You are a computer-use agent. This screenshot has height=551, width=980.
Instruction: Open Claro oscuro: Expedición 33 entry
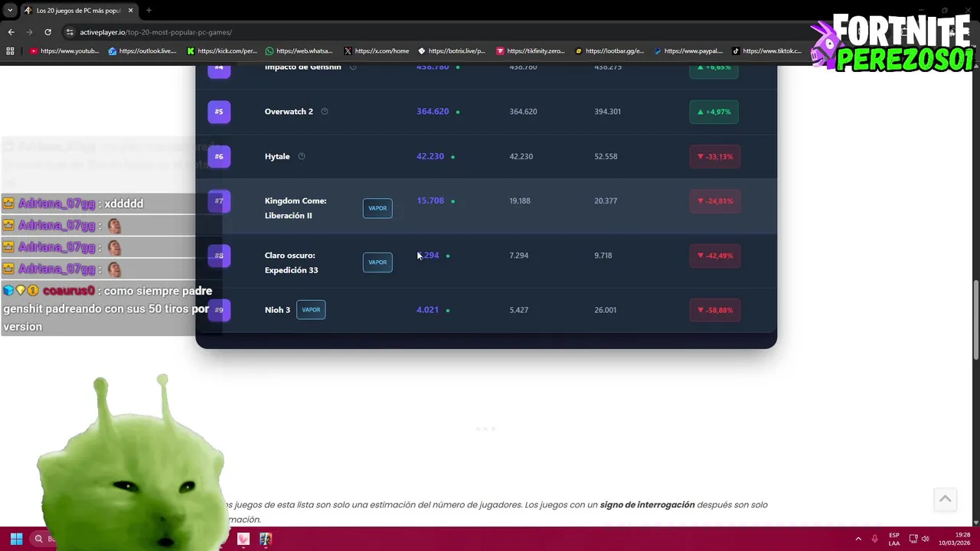[x=291, y=262]
